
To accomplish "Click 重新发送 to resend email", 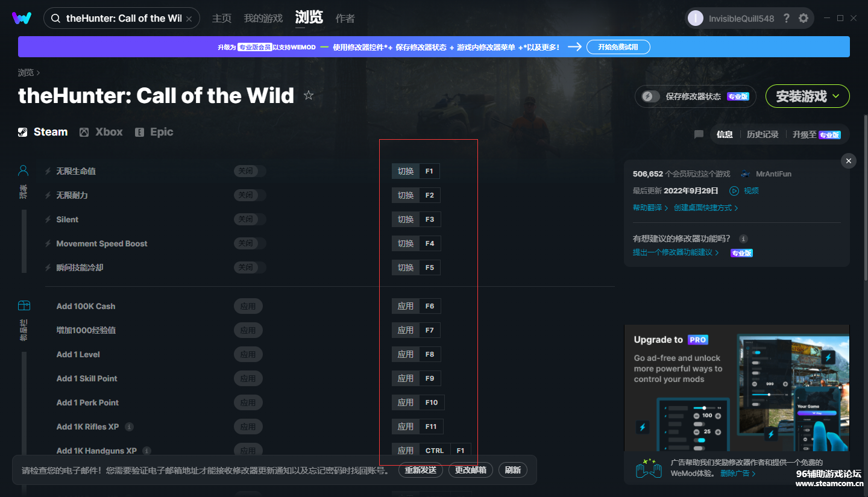I will tap(420, 470).
